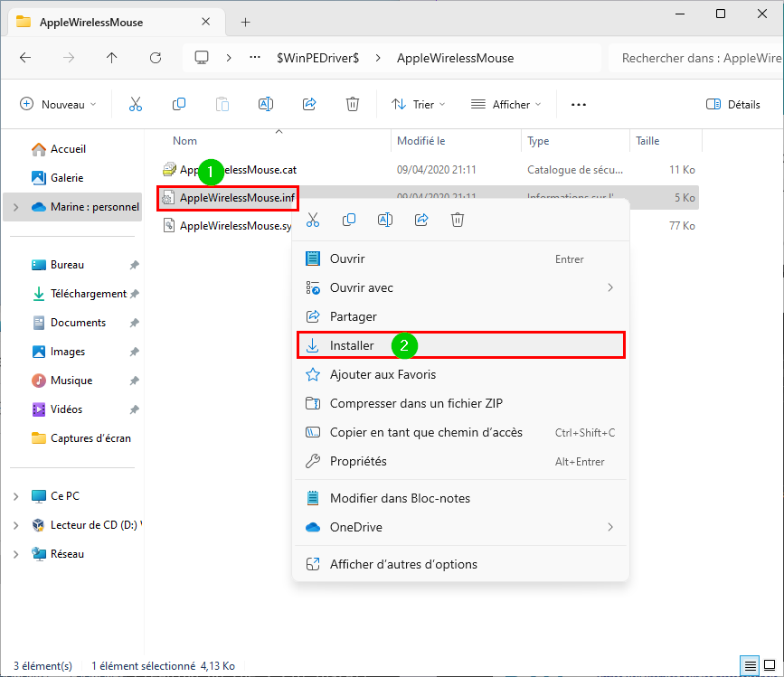
Task: Choose Modifier dans Bloc-notes
Action: coord(460,498)
